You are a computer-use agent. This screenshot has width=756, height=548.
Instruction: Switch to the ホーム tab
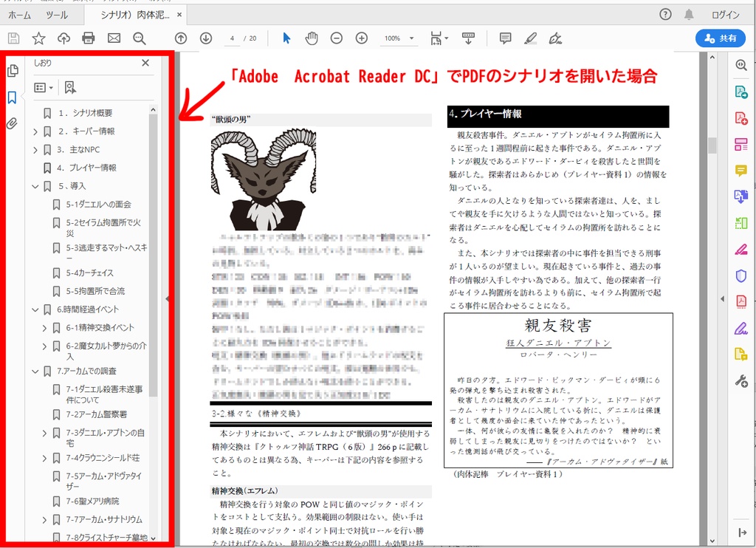coord(19,15)
